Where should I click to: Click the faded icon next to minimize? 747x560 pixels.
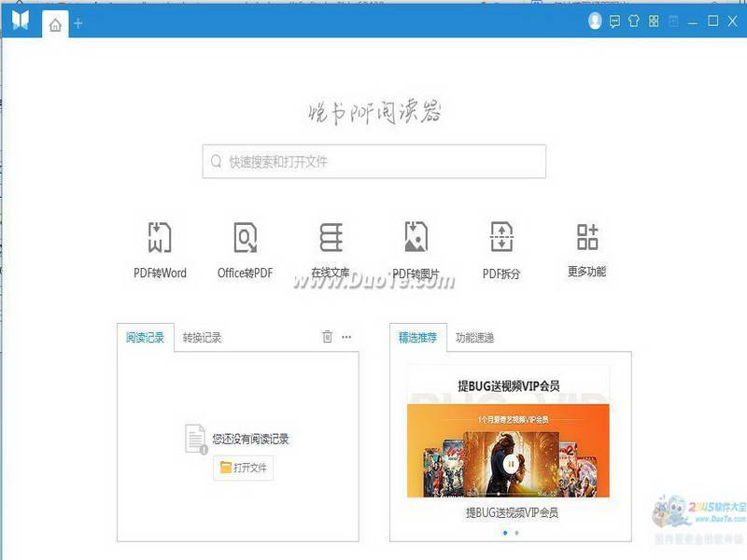click(x=673, y=21)
